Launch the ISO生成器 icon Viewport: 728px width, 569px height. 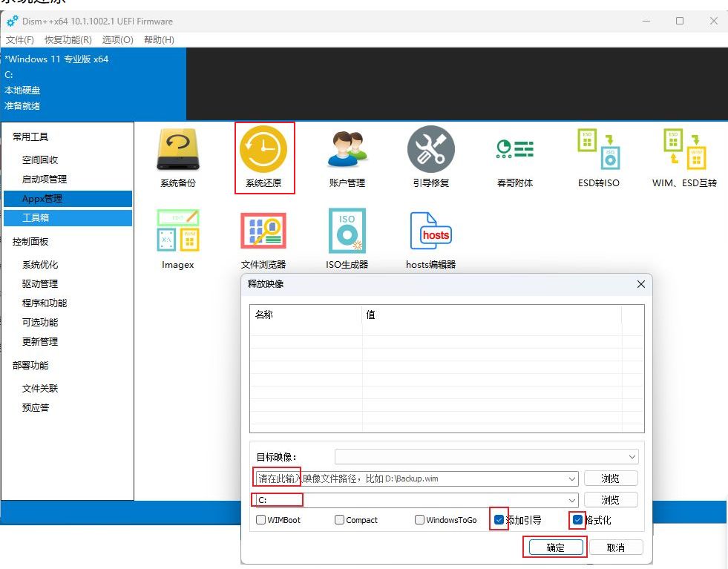point(347,231)
